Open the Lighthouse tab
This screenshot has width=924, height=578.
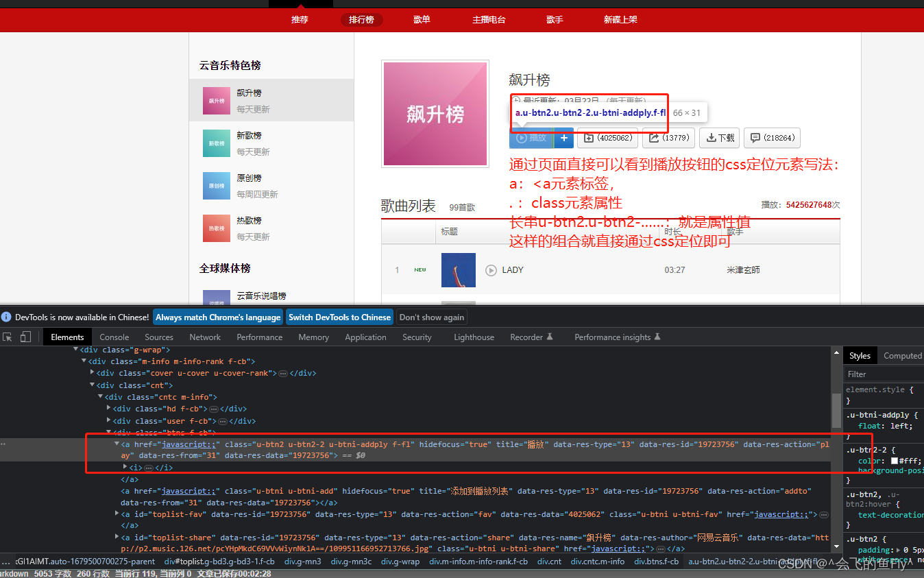(x=474, y=337)
